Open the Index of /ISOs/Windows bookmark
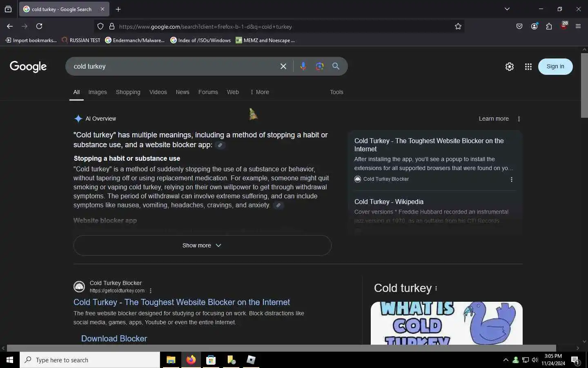Viewport: 588px width, 368px height. coord(200,40)
